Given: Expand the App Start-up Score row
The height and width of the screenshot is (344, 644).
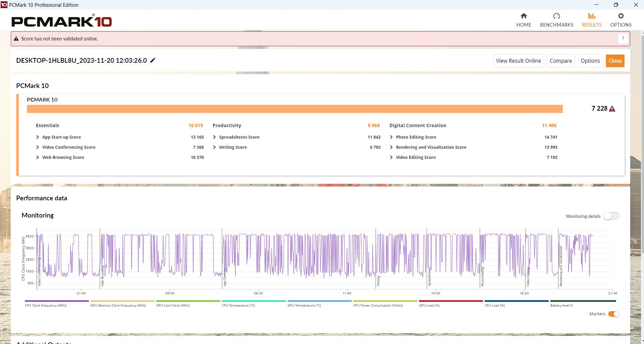Looking at the screenshot, I should pyautogui.click(x=38, y=137).
